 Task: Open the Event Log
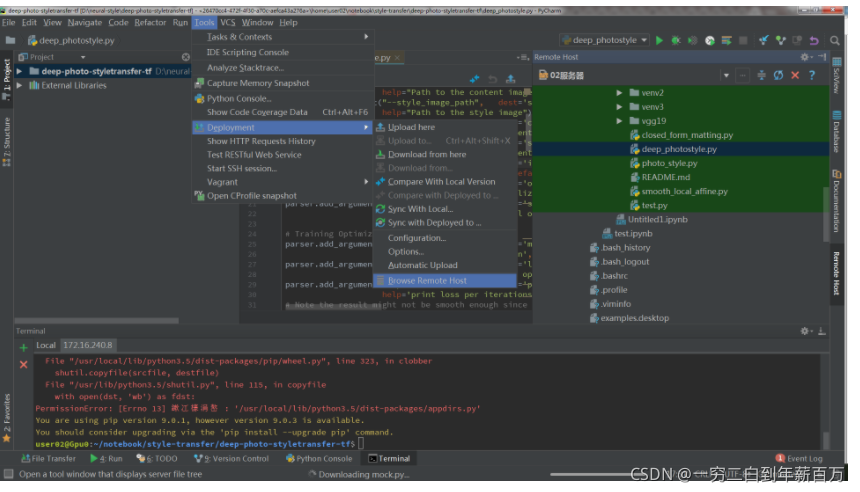coord(799,459)
